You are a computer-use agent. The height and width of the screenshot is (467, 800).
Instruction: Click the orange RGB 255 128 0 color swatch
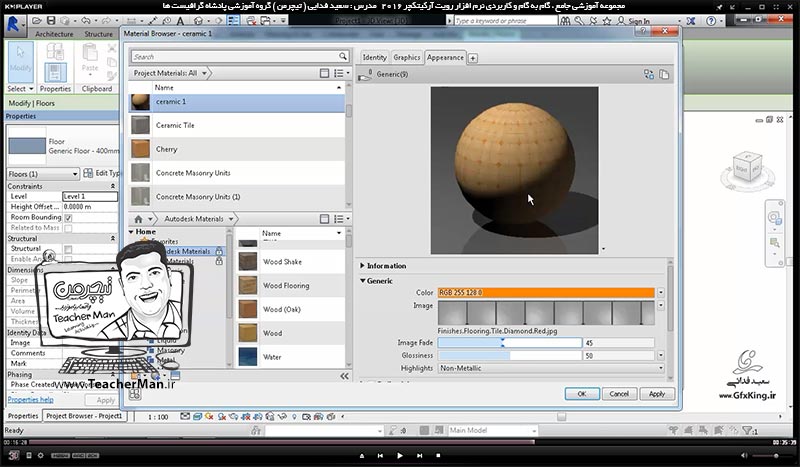(x=546, y=293)
